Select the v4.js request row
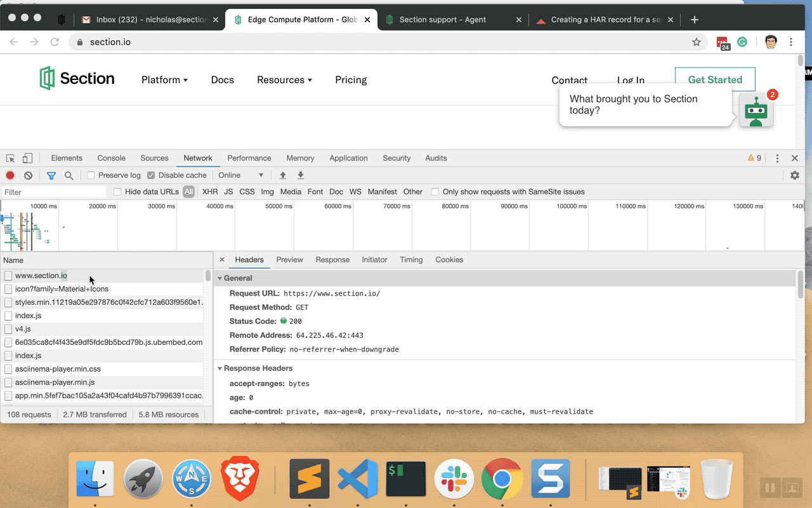Screen dimensions: 812x508 click(103, 329)
